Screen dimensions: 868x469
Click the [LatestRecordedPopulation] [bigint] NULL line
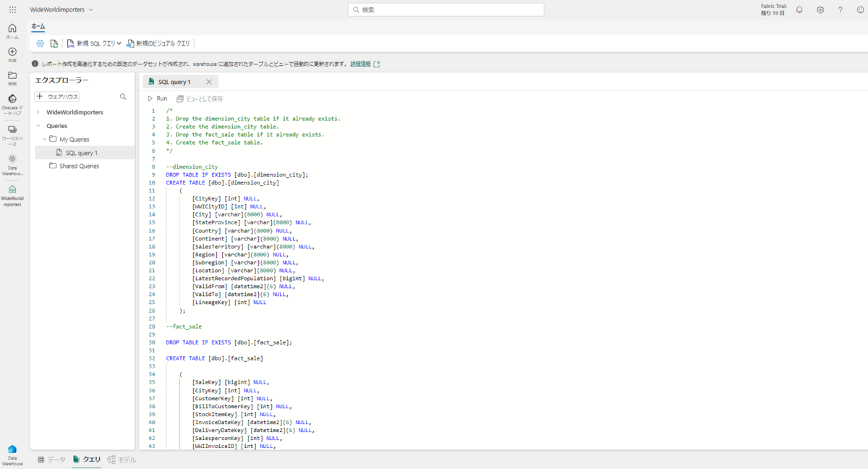[x=258, y=279]
